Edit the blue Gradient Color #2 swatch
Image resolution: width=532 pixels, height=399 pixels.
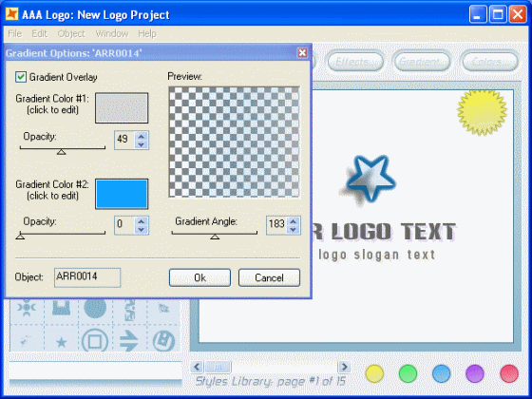(122, 194)
